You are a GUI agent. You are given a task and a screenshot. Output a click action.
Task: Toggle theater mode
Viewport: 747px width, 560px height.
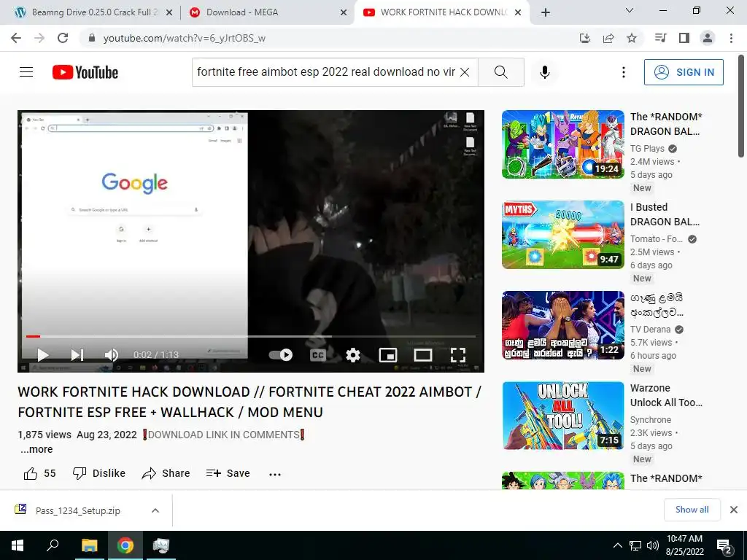pyautogui.click(x=422, y=355)
